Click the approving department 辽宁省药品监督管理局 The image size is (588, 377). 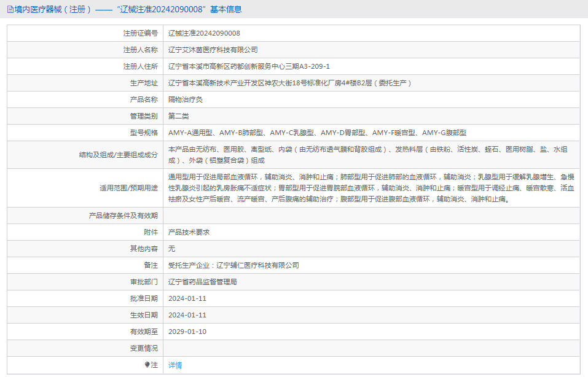pos(203,282)
